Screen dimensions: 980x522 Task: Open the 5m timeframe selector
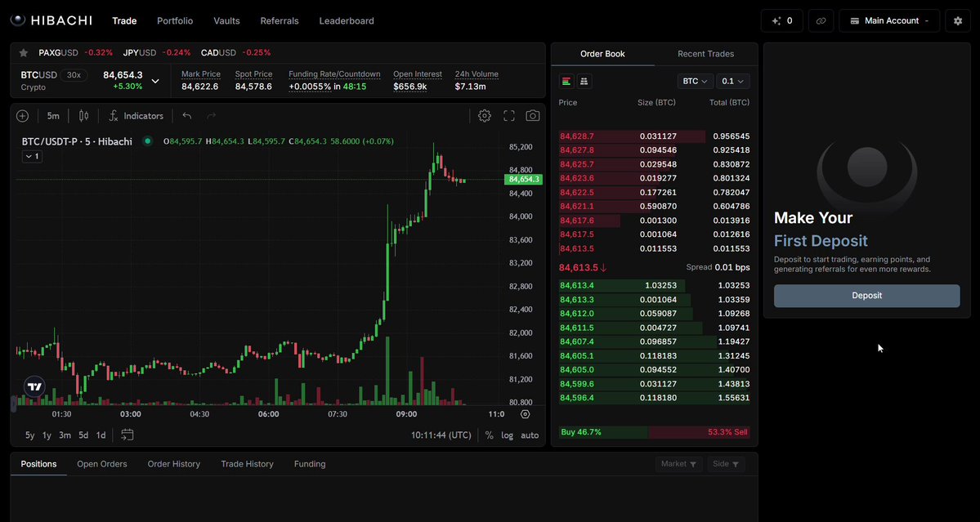click(x=53, y=115)
